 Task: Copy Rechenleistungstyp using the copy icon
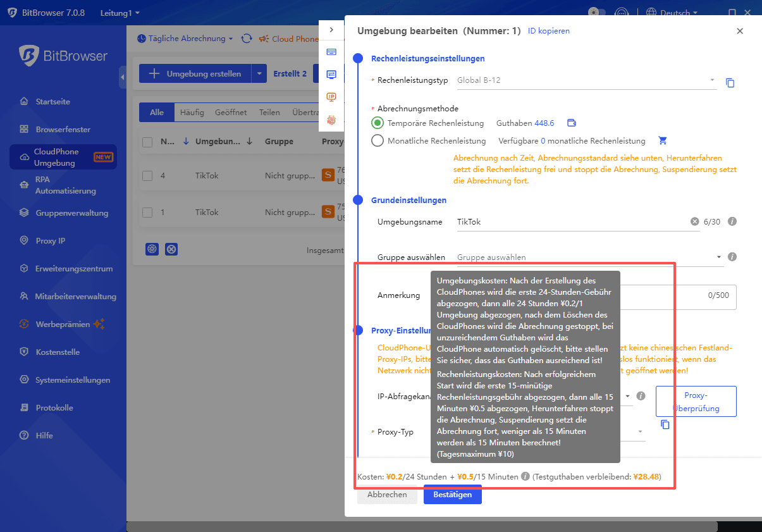730,83
